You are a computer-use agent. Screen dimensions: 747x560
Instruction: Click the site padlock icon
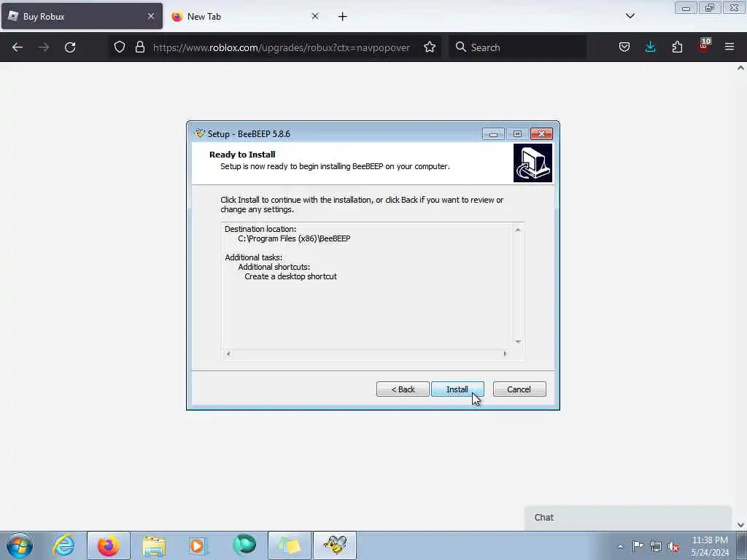pyautogui.click(x=139, y=47)
